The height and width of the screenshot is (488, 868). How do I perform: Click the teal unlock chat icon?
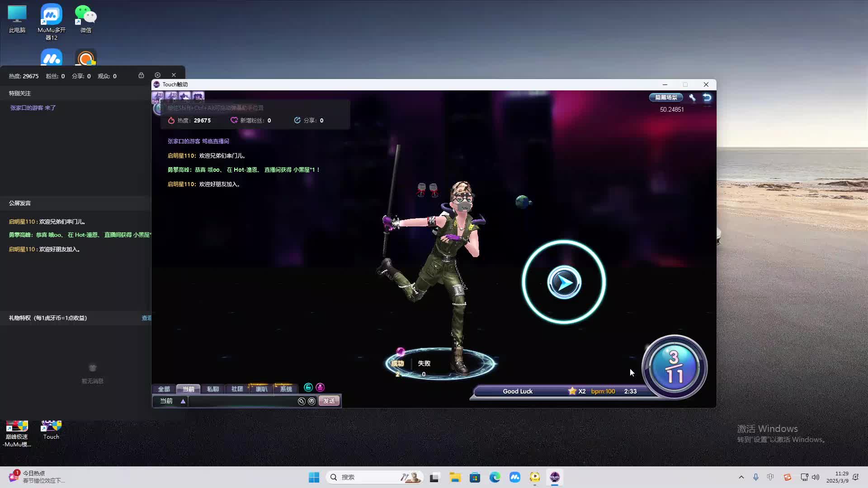coord(308,387)
